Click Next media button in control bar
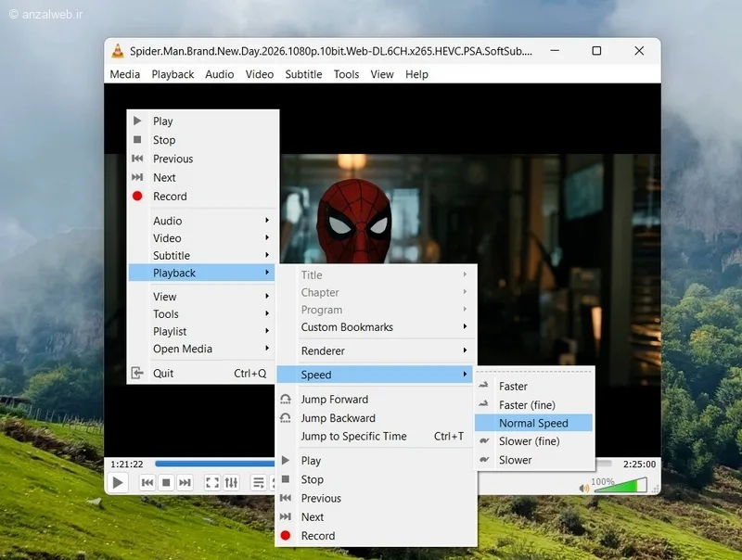The height and width of the screenshot is (560, 742). click(185, 482)
